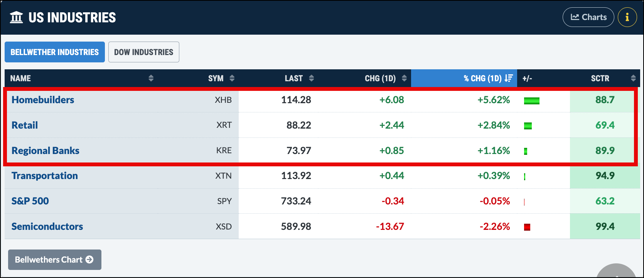Click the KRE symbol cell
The width and height of the screenshot is (644, 278).
[224, 151]
